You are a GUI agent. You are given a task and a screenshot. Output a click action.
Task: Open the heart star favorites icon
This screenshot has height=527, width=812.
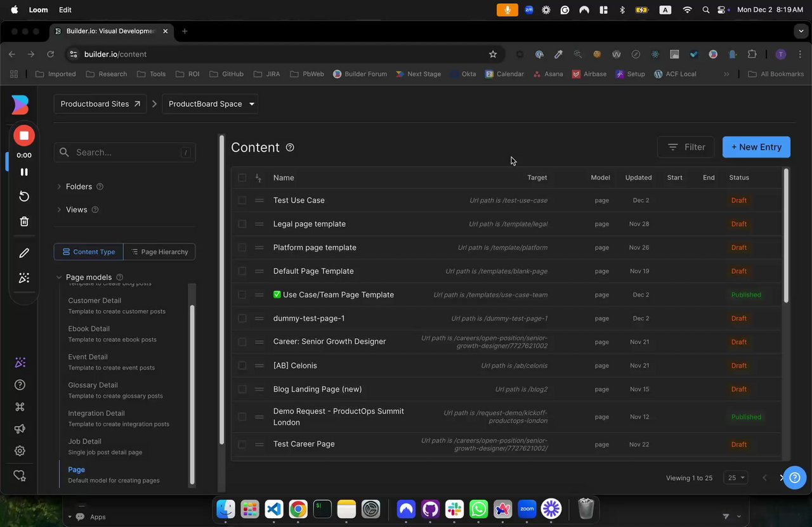20,476
